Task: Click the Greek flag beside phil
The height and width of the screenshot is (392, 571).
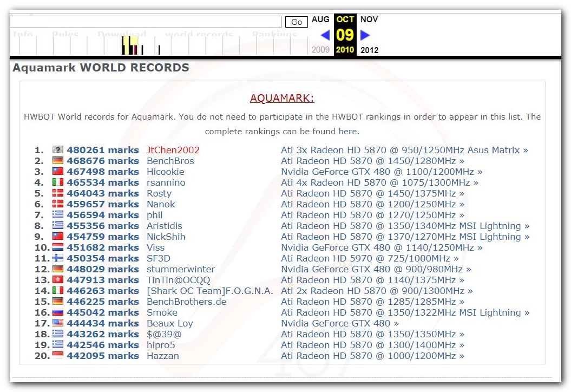Action: tap(57, 214)
